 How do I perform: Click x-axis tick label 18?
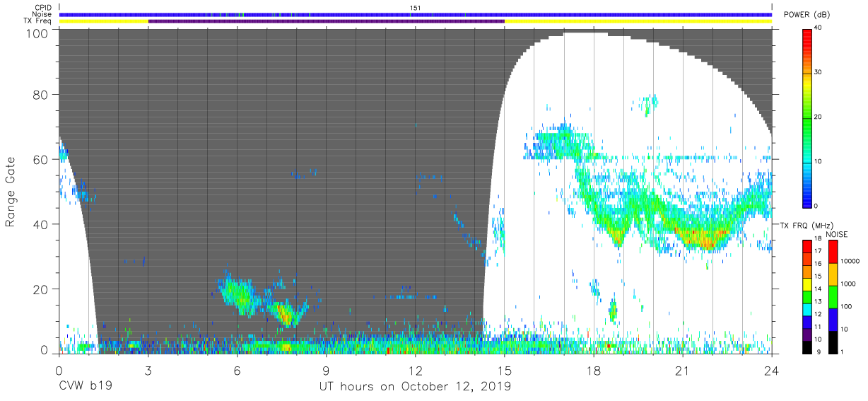[x=594, y=371]
